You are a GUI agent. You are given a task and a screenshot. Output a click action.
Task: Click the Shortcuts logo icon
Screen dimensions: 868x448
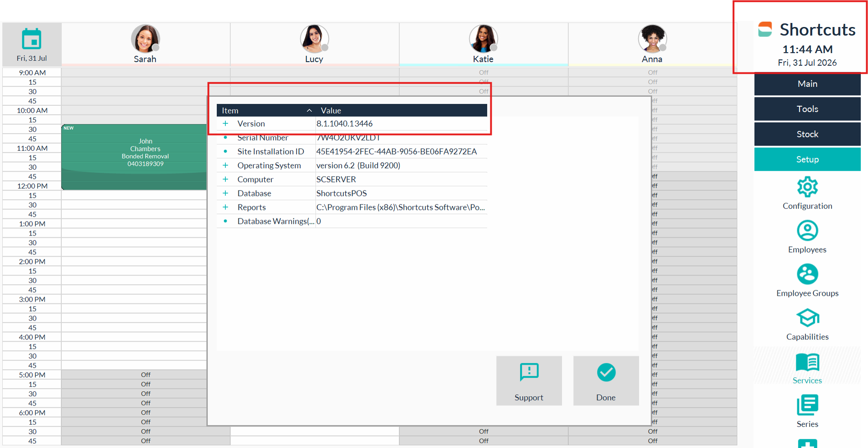[x=765, y=29]
